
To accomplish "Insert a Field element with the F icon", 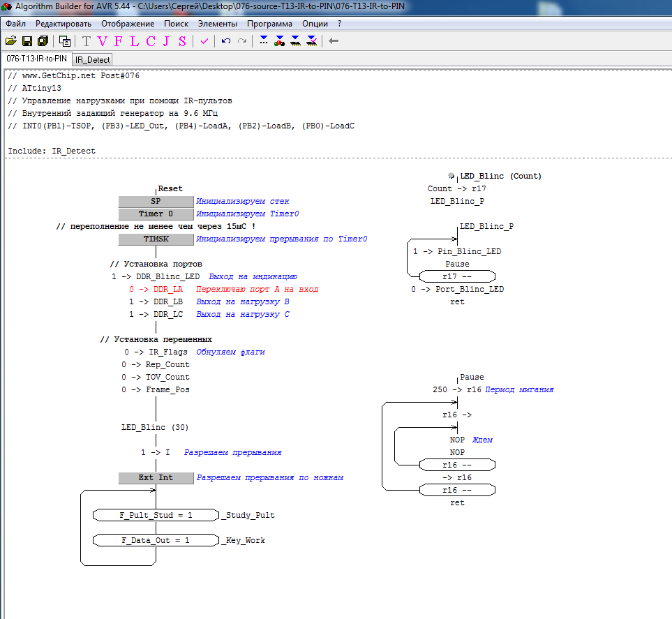I will coord(119,41).
